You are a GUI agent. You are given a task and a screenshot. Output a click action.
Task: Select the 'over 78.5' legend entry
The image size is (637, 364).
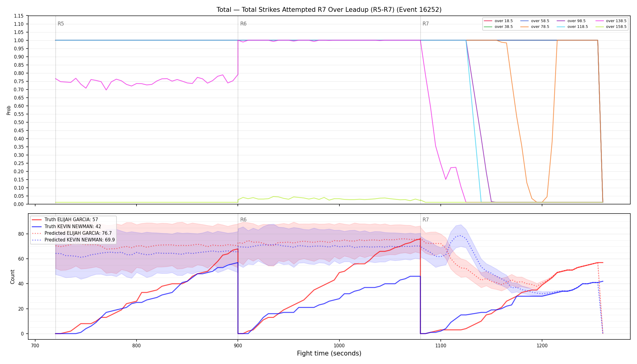click(x=535, y=27)
